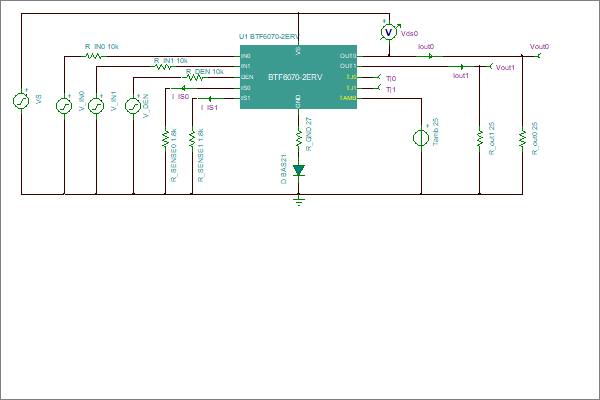Select the V_IN1 voltage source symbol
600x400 pixels.
point(96,106)
